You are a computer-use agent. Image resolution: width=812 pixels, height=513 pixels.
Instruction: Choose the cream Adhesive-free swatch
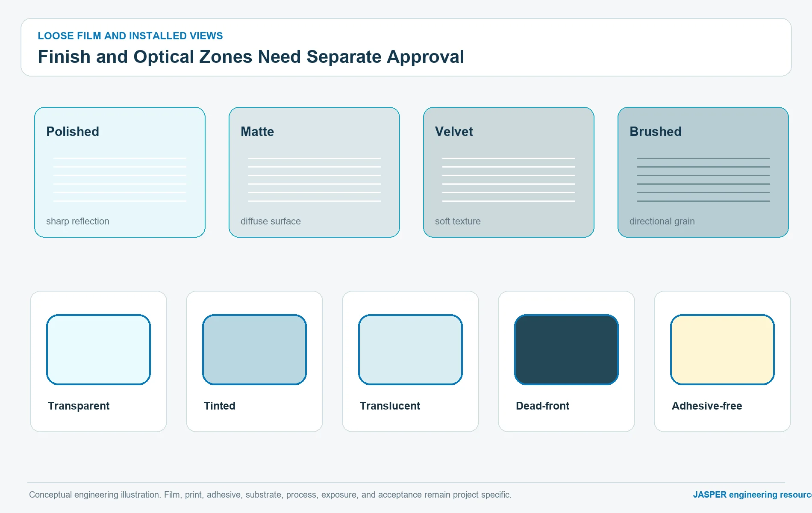(x=722, y=350)
